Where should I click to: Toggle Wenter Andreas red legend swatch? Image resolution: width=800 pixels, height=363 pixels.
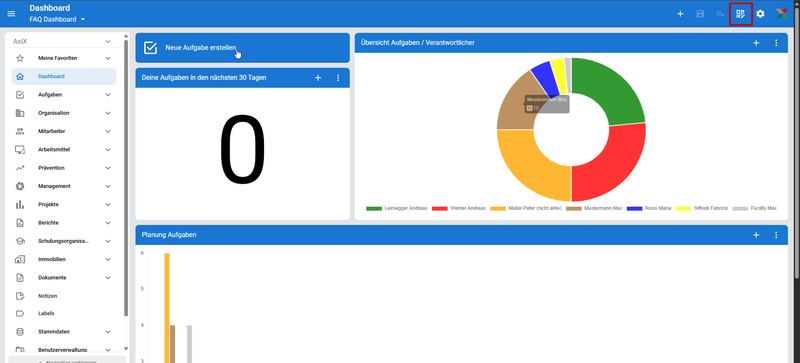(x=440, y=208)
